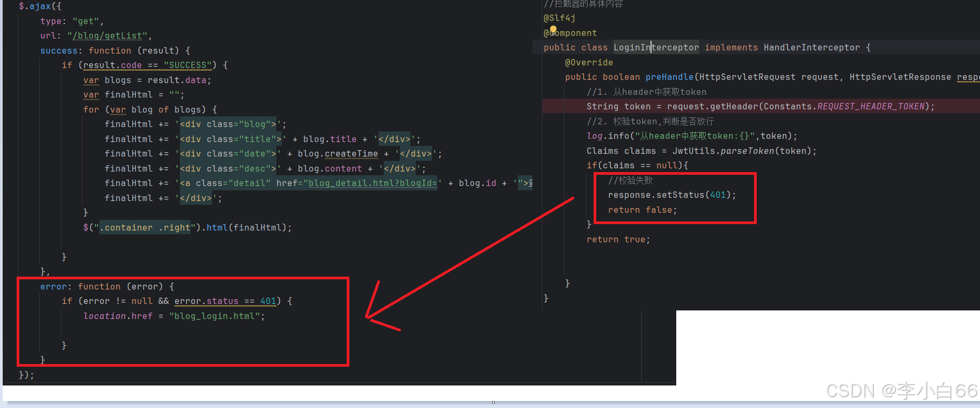Click the type: "get" line
Viewport: 980px width, 408px height.
click(x=72, y=21)
